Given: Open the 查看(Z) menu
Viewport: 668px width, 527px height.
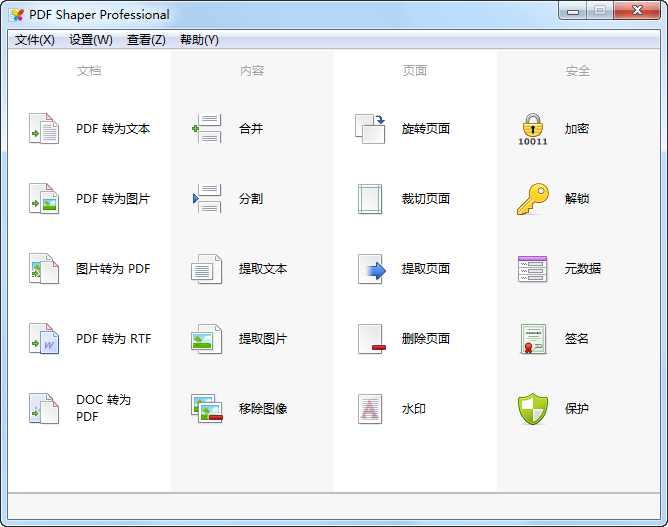Looking at the screenshot, I should tap(146, 40).
